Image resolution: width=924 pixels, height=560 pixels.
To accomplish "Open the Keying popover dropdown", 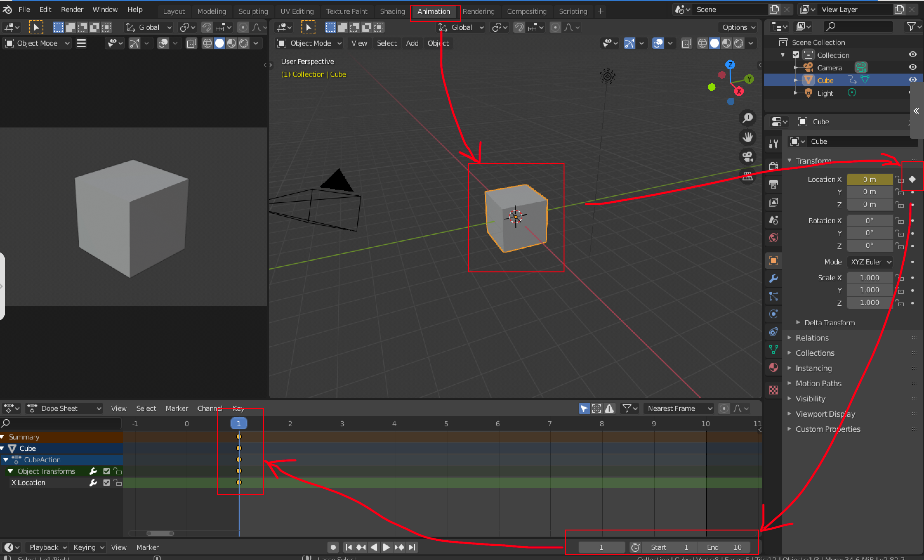I will [89, 547].
